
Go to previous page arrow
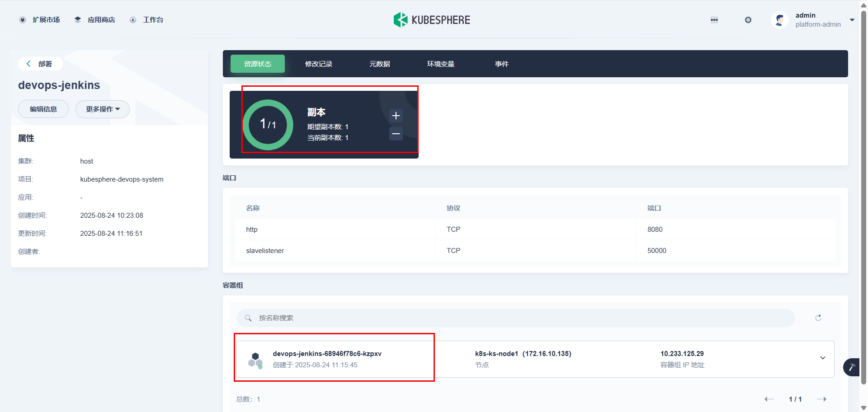769,399
